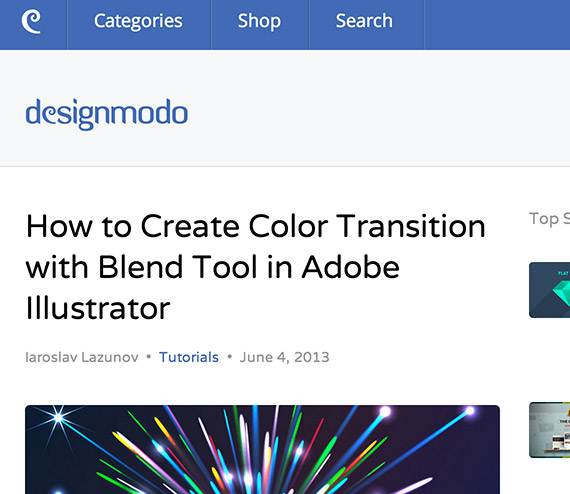This screenshot has height=494, width=570.
Task: Open the Tutorials category link
Action: (189, 357)
